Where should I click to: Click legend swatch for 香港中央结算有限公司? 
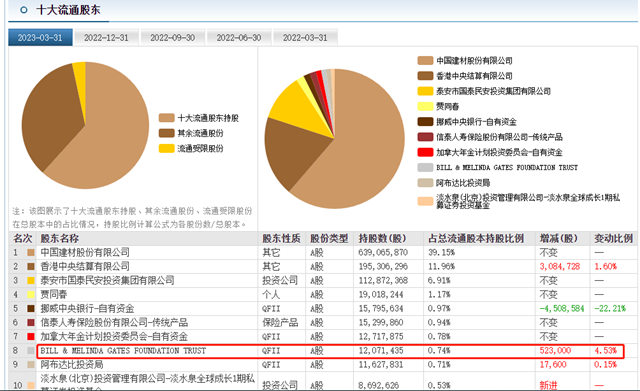(425, 76)
